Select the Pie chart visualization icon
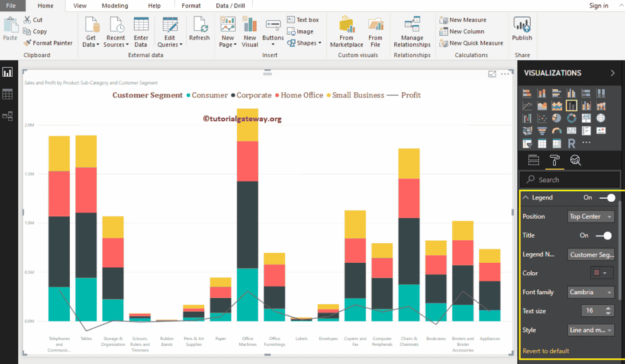This screenshot has height=364, width=625. coord(556,118)
